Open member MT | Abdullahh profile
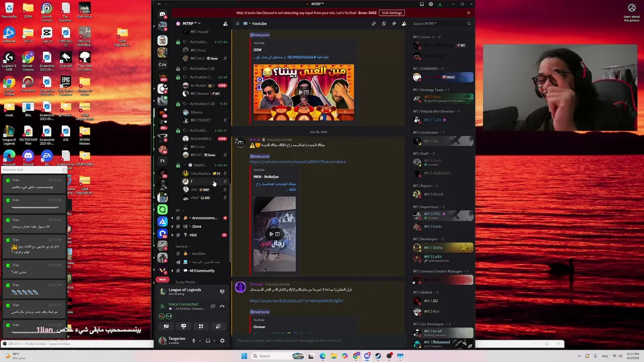644x362 pixels. (x=443, y=173)
